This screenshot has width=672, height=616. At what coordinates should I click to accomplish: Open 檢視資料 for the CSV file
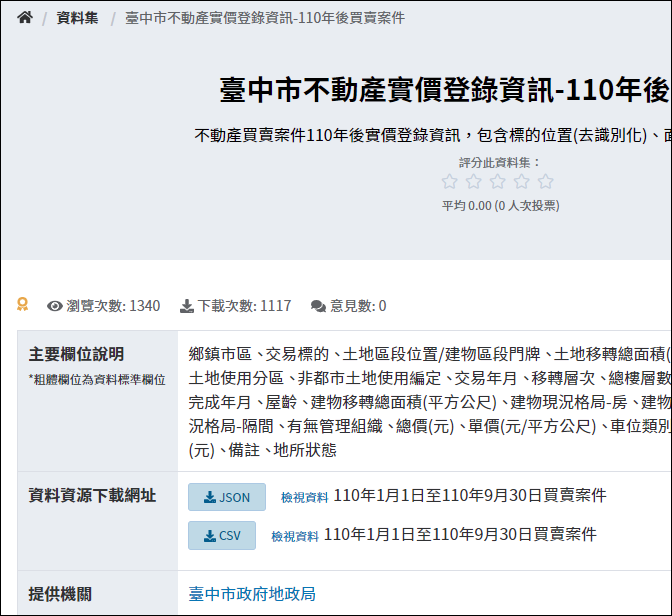(295, 536)
